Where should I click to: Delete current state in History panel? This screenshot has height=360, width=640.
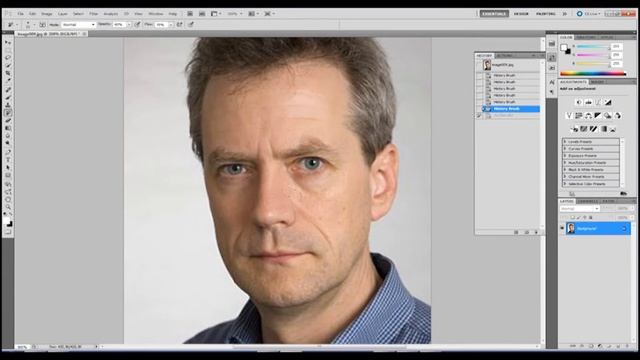click(536, 232)
